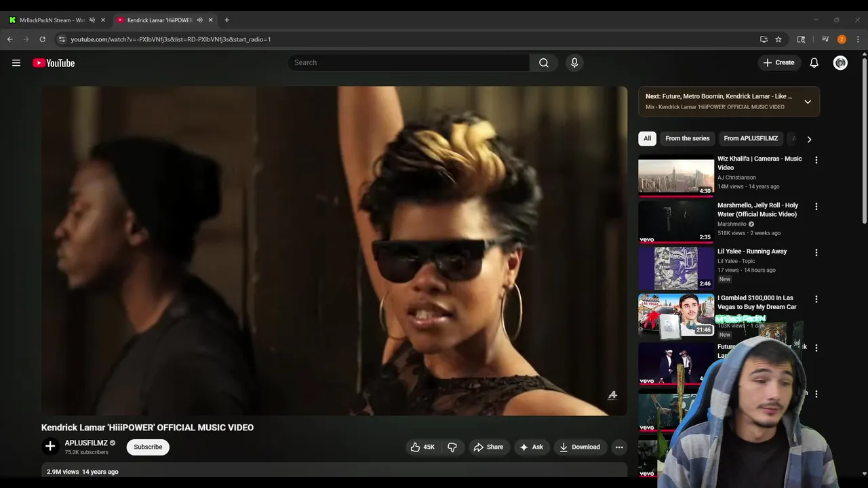Click the AJ Christianson channel name
Screen dimensions: 868x488
tap(736, 178)
